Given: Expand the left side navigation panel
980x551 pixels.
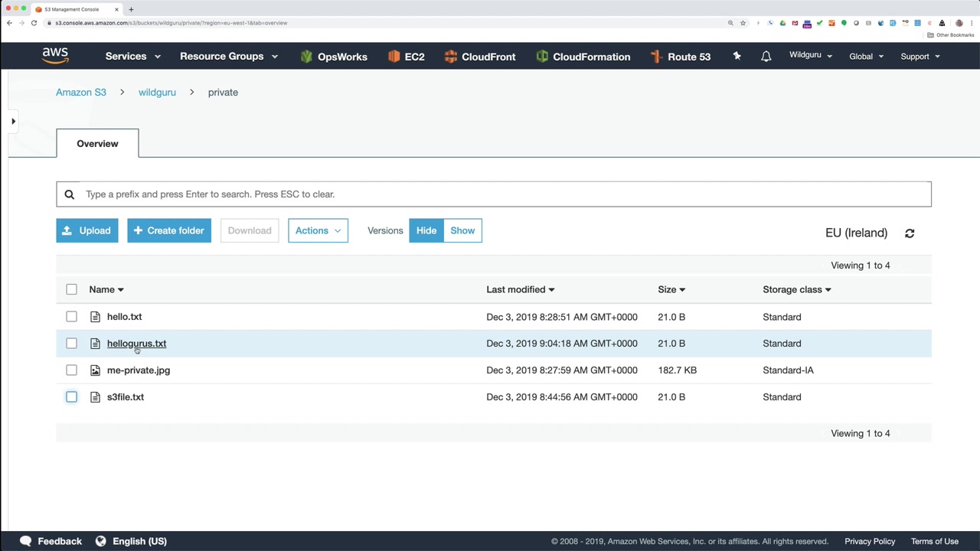Looking at the screenshot, I should (x=13, y=121).
